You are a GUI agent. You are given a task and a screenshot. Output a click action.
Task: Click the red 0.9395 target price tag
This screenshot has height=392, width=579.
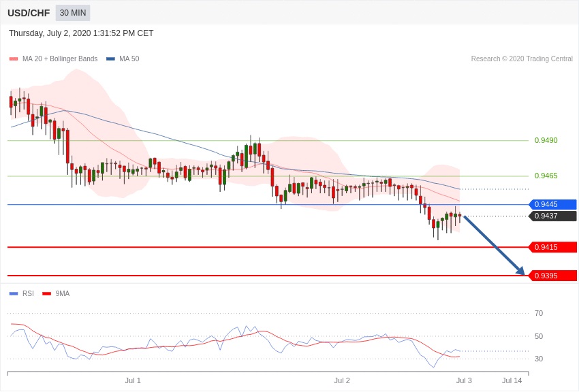pos(553,276)
